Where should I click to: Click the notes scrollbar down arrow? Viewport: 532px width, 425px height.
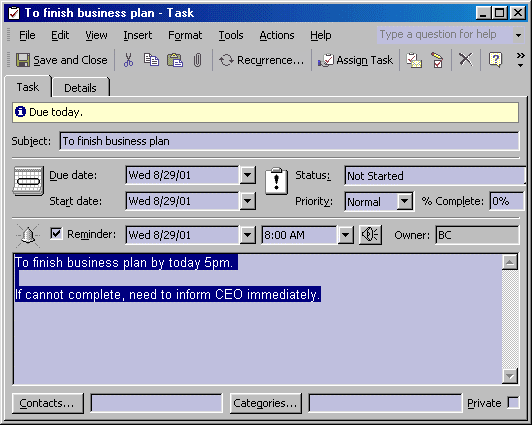point(510,376)
